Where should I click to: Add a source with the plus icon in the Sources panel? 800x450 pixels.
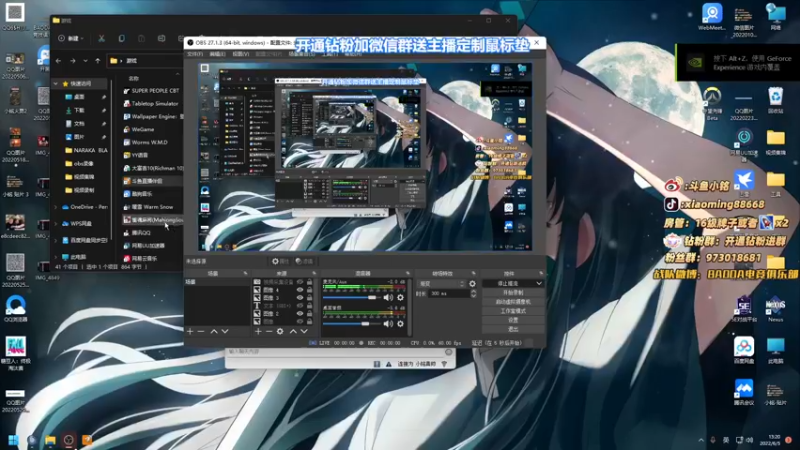(x=258, y=332)
